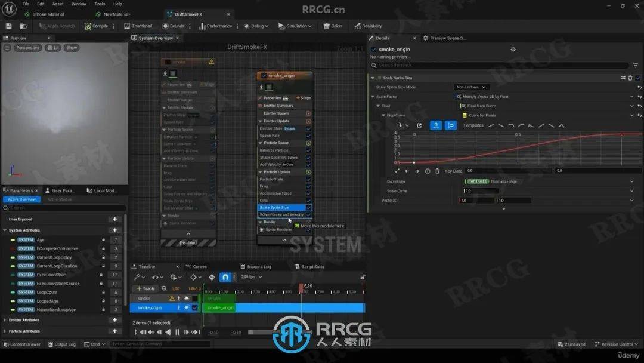Apply the peak-shaped last curve template
Screen dimensions: 644x363
click(x=562, y=125)
